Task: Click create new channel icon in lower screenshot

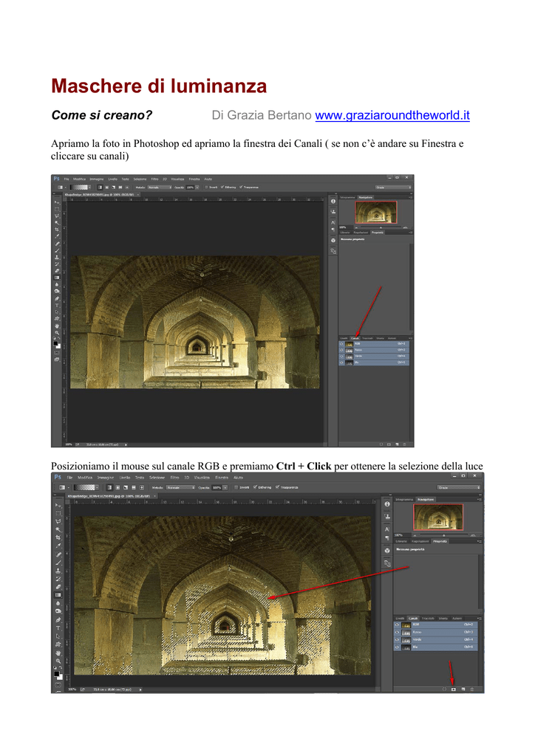Action: click(463, 690)
